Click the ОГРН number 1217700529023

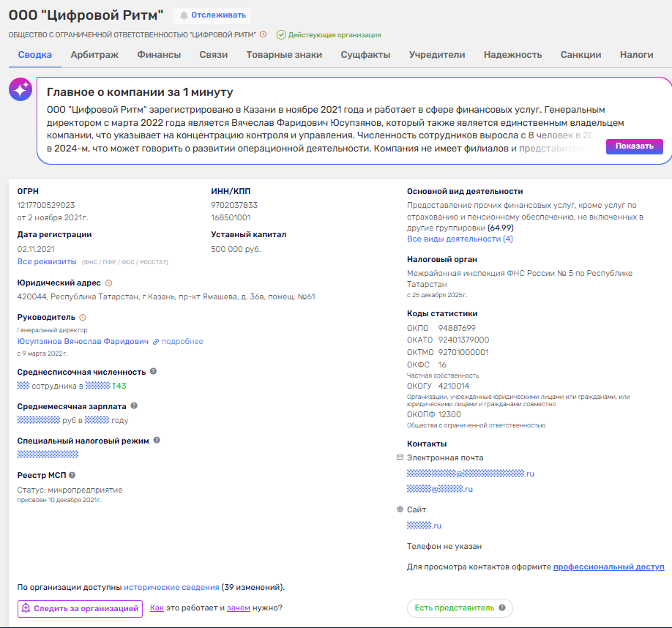(46, 205)
